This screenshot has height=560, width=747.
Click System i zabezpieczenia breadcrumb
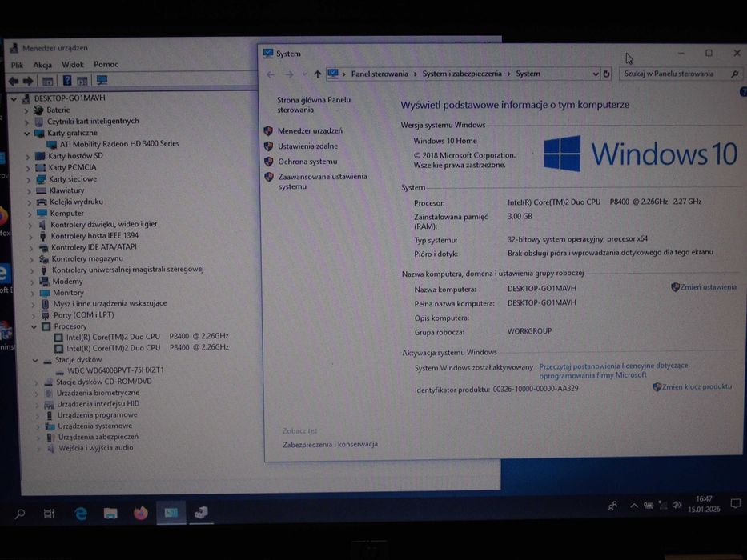coord(462,74)
